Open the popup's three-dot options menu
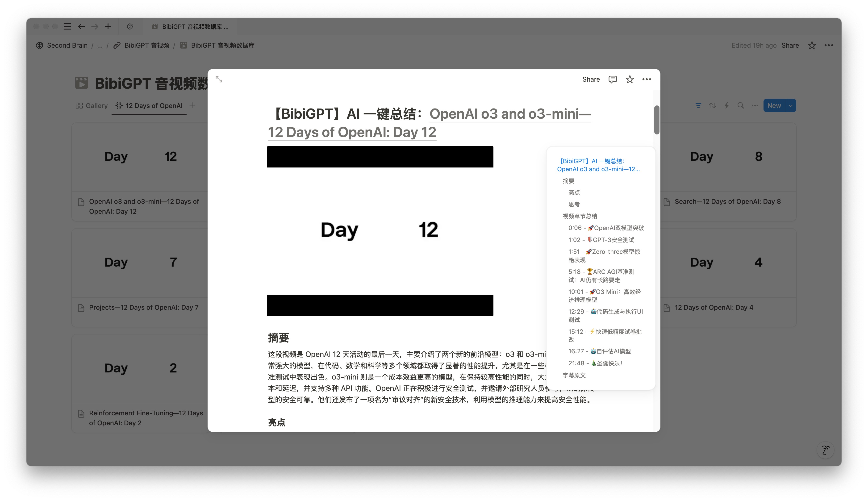The height and width of the screenshot is (501, 868). pyautogui.click(x=647, y=79)
